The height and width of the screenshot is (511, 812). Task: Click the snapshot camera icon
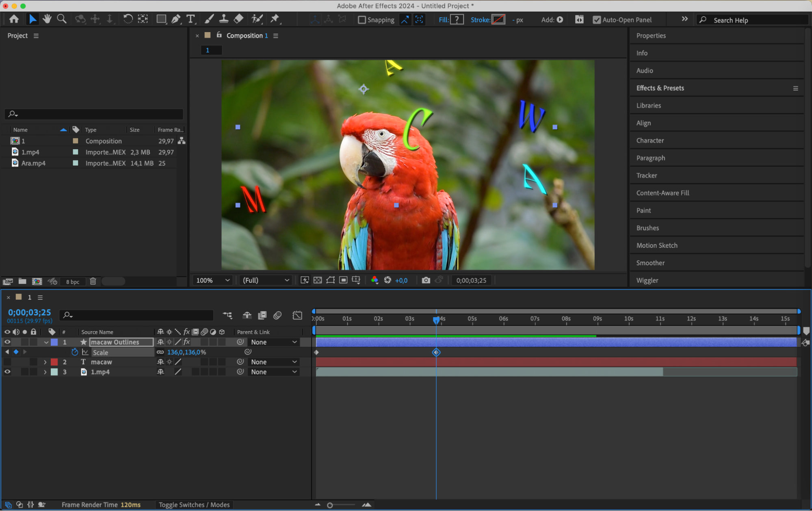(426, 280)
